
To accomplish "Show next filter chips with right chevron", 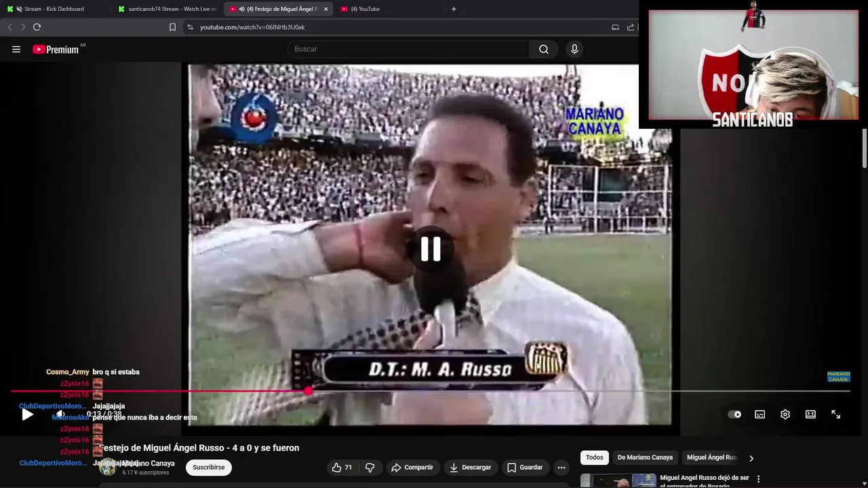I will [x=751, y=458].
